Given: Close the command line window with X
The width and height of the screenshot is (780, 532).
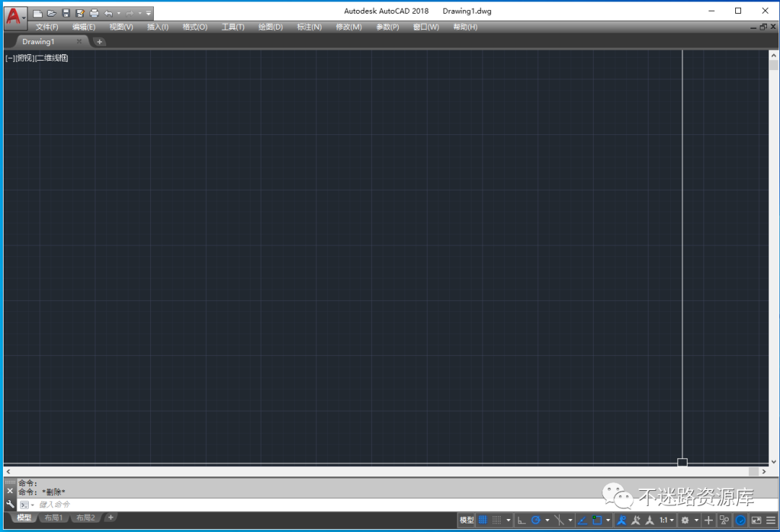Looking at the screenshot, I should [10, 491].
